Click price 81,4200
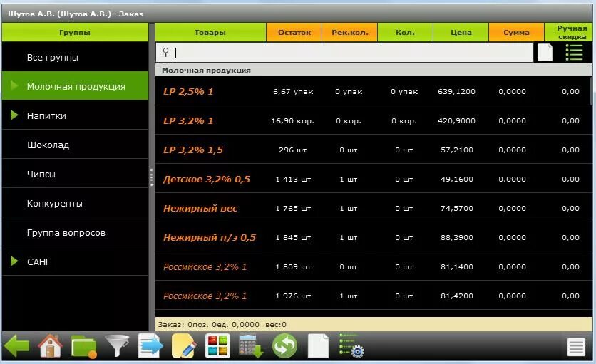This screenshot has width=596, height=364. [x=457, y=296]
